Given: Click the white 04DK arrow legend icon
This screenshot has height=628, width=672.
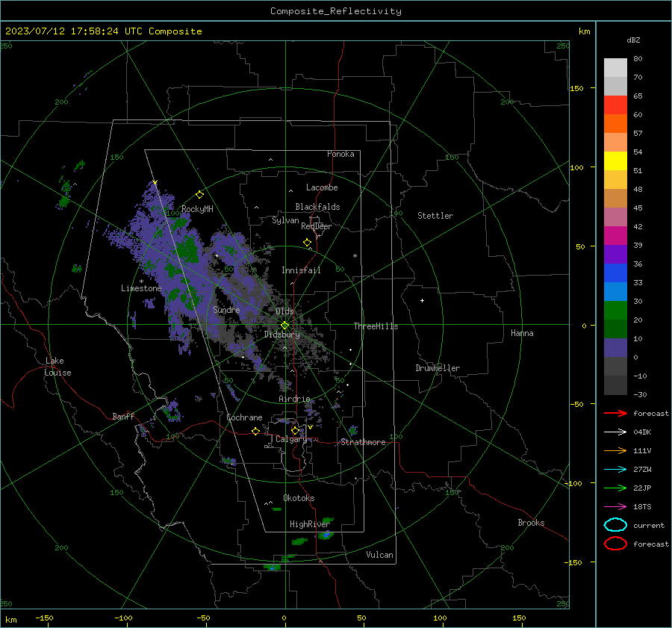Looking at the screenshot, I should tap(615, 432).
